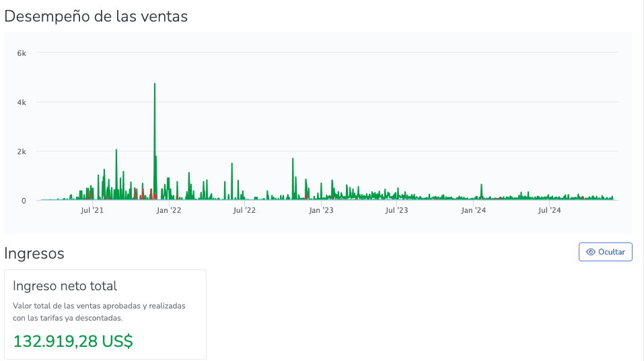Click the Jan '22 axis label
This screenshot has height=361, width=644.
pyautogui.click(x=169, y=210)
